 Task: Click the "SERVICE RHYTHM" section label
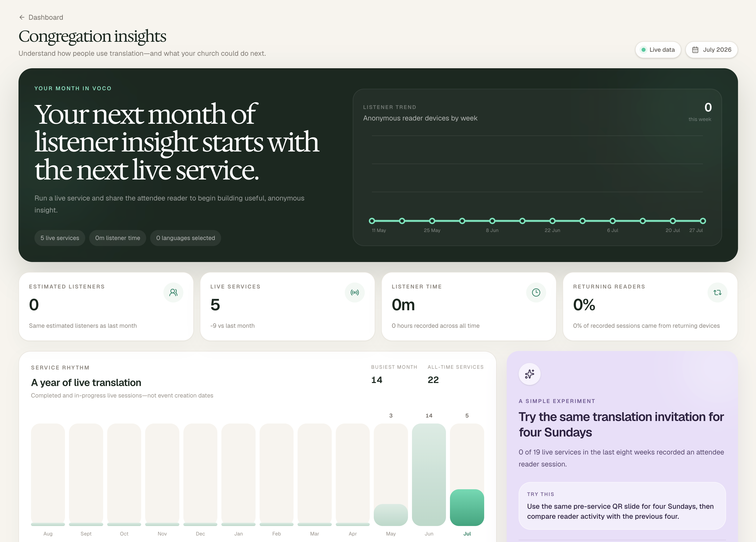(x=60, y=367)
